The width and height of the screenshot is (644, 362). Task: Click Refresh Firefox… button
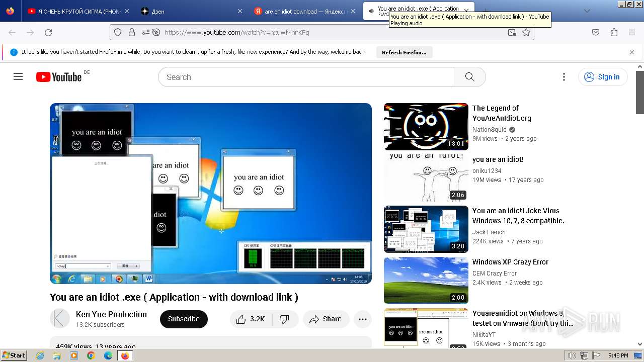click(x=404, y=52)
